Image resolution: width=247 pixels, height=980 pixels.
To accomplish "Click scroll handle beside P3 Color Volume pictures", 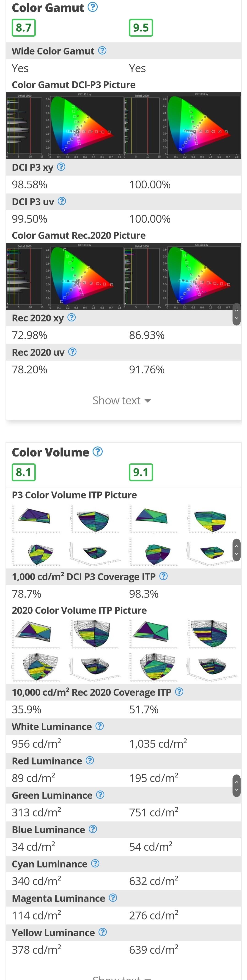I will [x=236, y=550].
